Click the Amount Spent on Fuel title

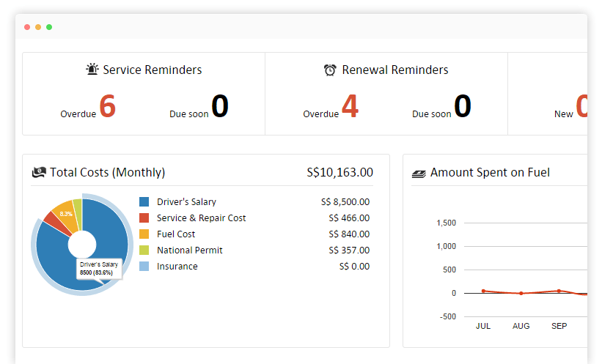click(x=490, y=172)
